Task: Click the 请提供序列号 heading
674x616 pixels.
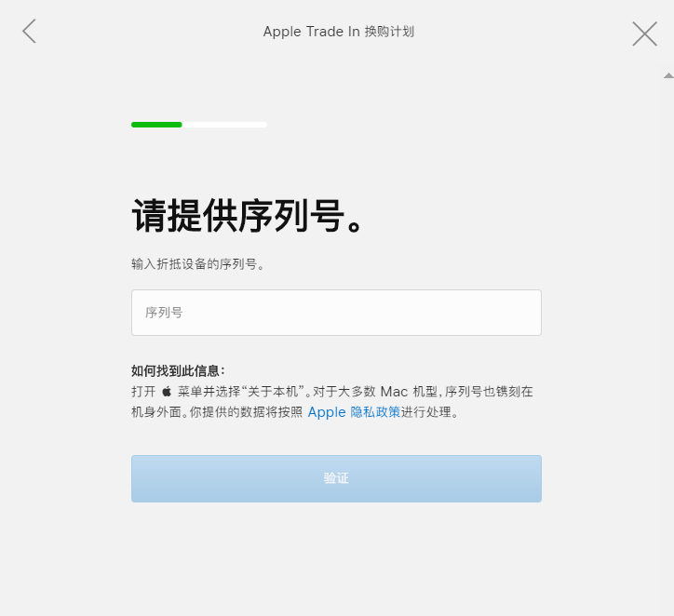Action: [248, 216]
